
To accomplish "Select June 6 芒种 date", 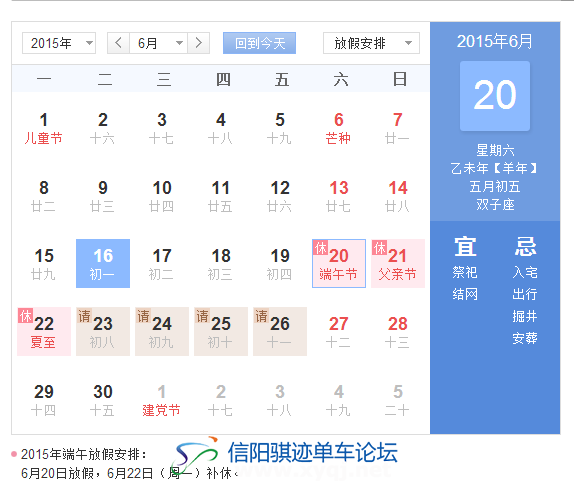I will [339, 128].
